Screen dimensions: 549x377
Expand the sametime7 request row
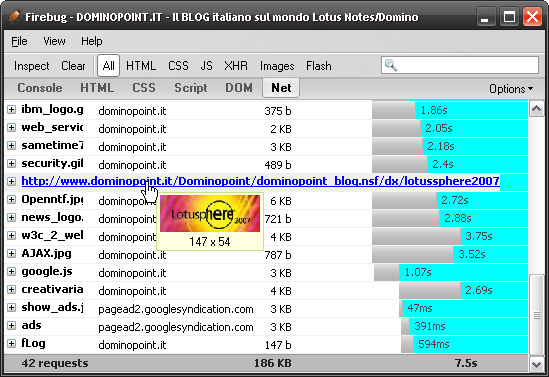click(11, 146)
